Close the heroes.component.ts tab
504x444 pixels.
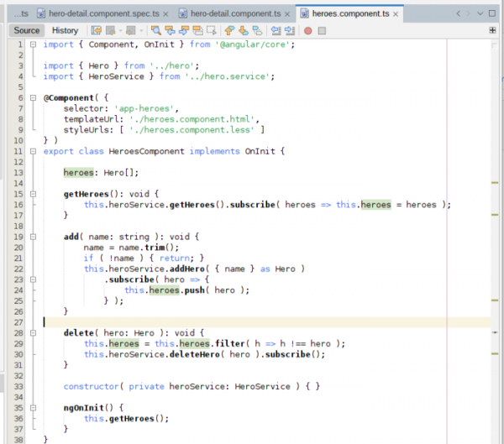(395, 14)
